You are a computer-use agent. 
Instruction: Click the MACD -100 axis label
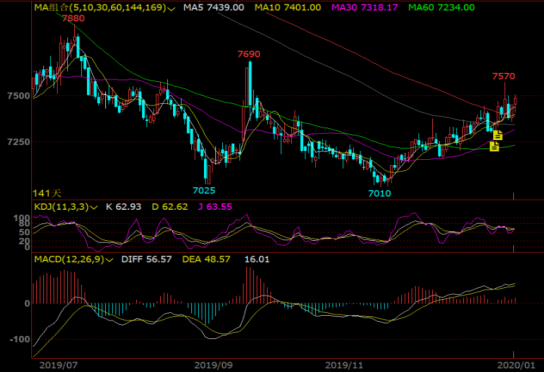point(19,339)
